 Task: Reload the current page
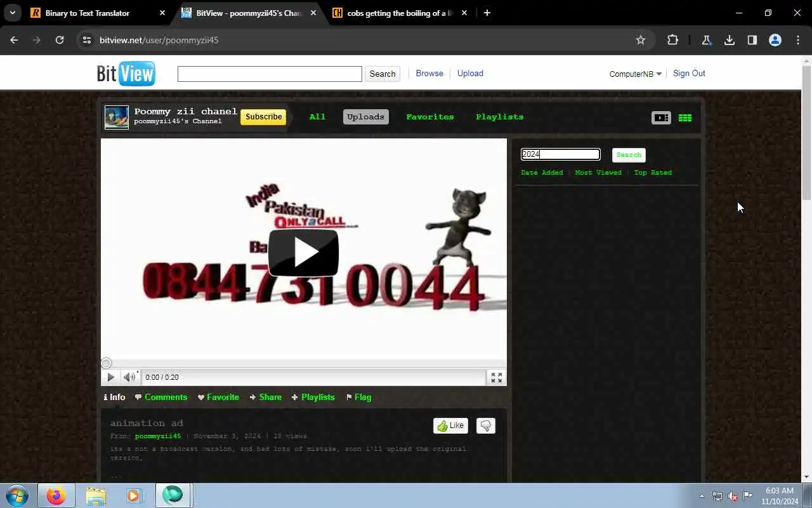point(60,40)
